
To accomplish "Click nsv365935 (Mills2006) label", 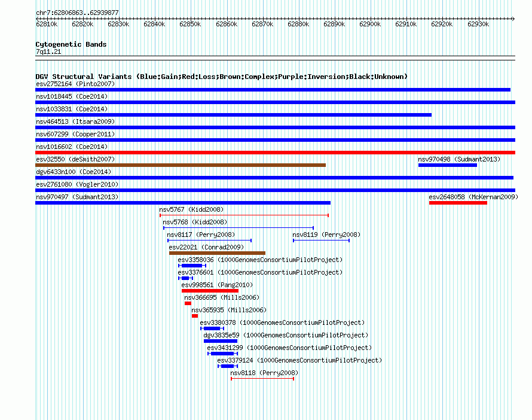I will click(x=229, y=310).
